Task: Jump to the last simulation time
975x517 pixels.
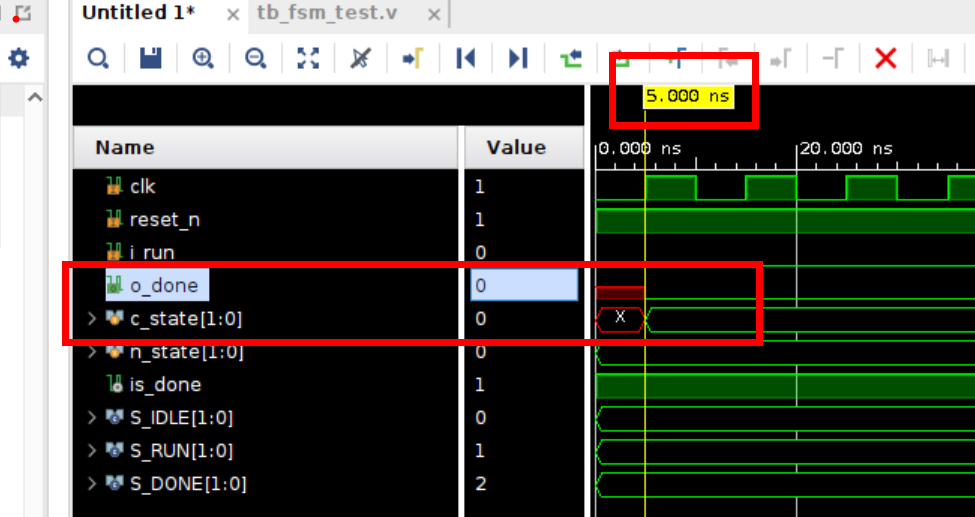Action: tap(518, 59)
